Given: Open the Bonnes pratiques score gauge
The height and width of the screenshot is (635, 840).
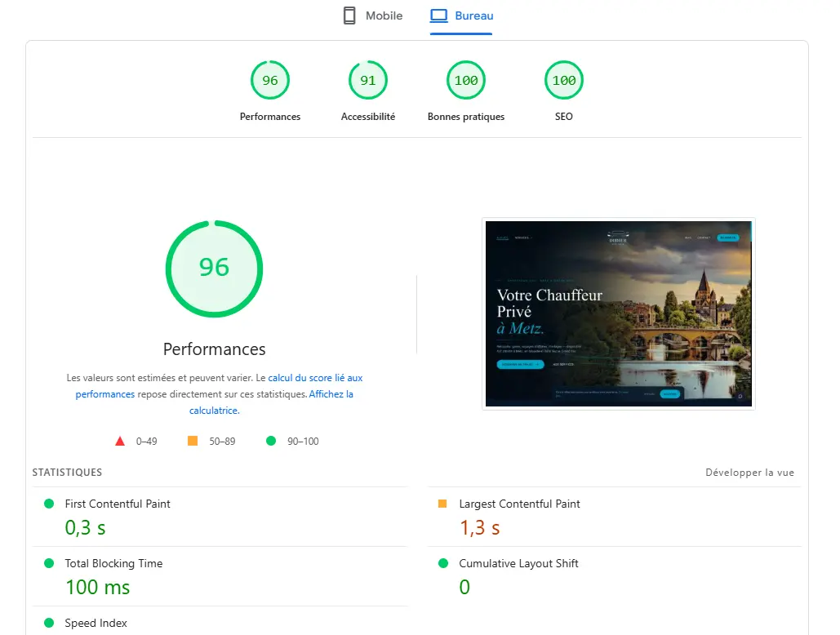Looking at the screenshot, I should click(466, 80).
